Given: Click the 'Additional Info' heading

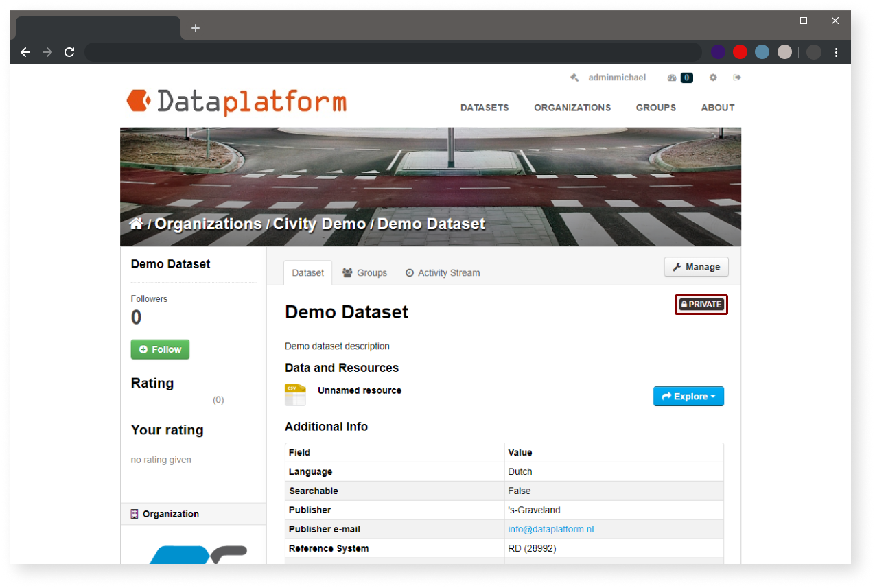Looking at the screenshot, I should tap(326, 427).
